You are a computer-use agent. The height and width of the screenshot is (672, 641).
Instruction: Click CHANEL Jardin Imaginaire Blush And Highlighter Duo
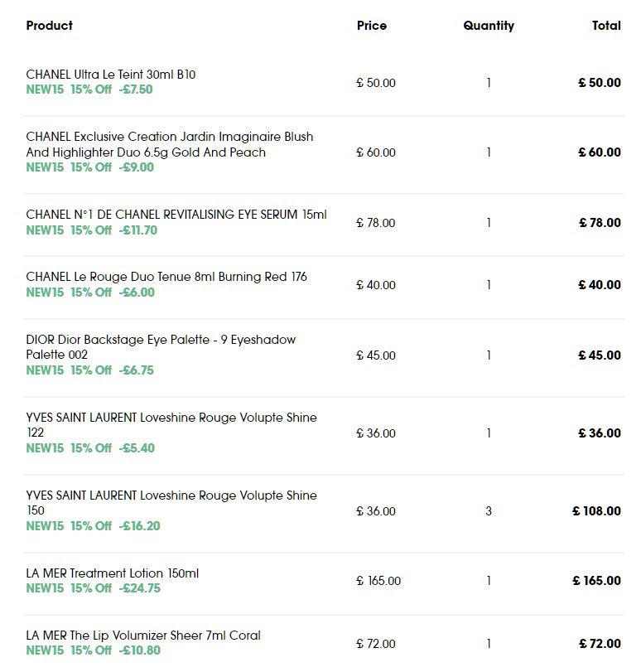[x=169, y=144]
